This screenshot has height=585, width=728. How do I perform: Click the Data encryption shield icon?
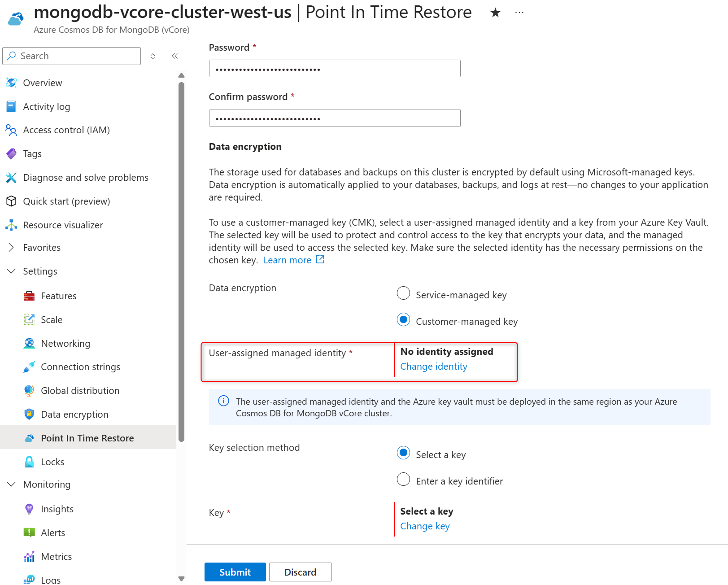pyautogui.click(x=29, y=414)
